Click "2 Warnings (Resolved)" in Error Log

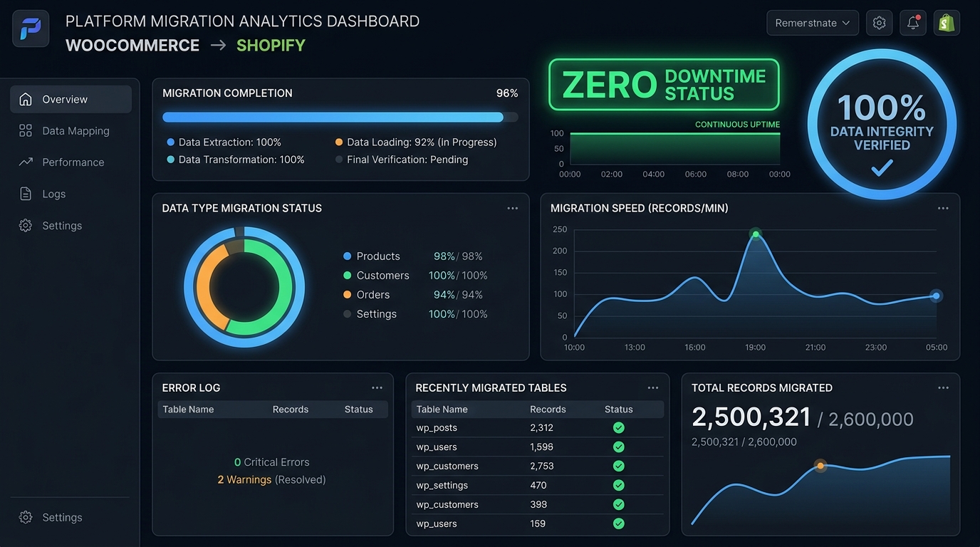(x=272, y=480)
